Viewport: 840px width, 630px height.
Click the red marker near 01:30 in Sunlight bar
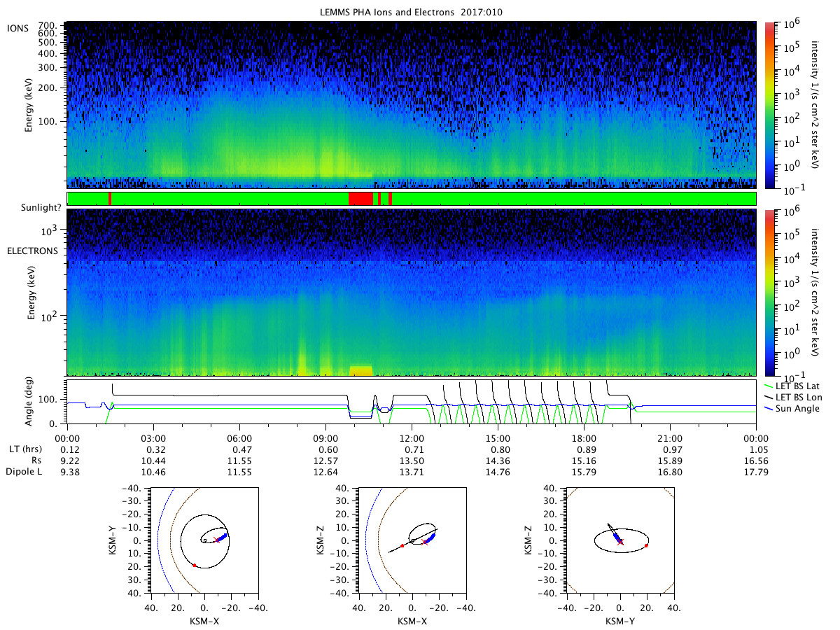pyautogui.click(x=110, y=199)
